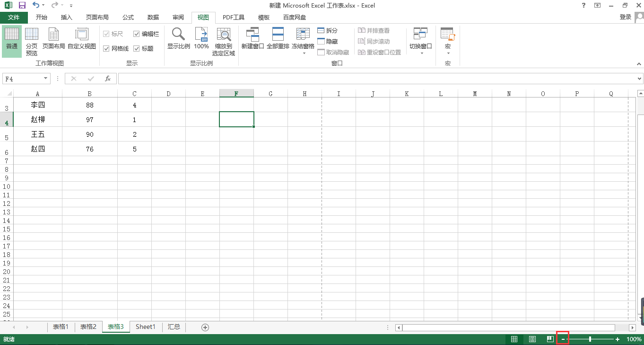644x345 pixels.
Task: Customize Quick Access Toolbar dropdown
Action: [71, 6]
